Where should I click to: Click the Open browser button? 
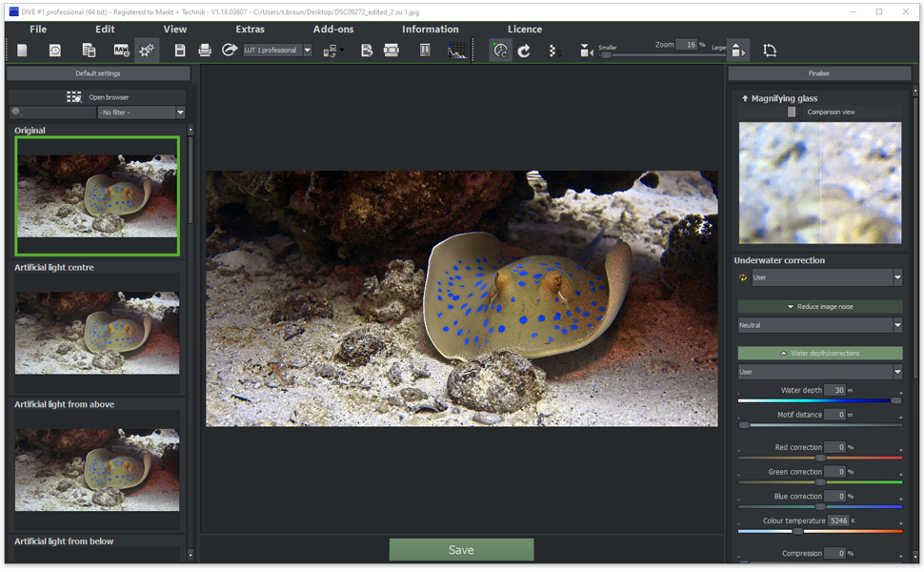(98, 97)
